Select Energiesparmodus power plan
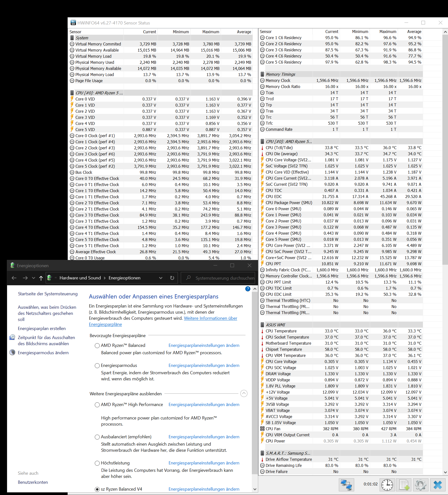The image size is (448, 495). tap(97, 366)
